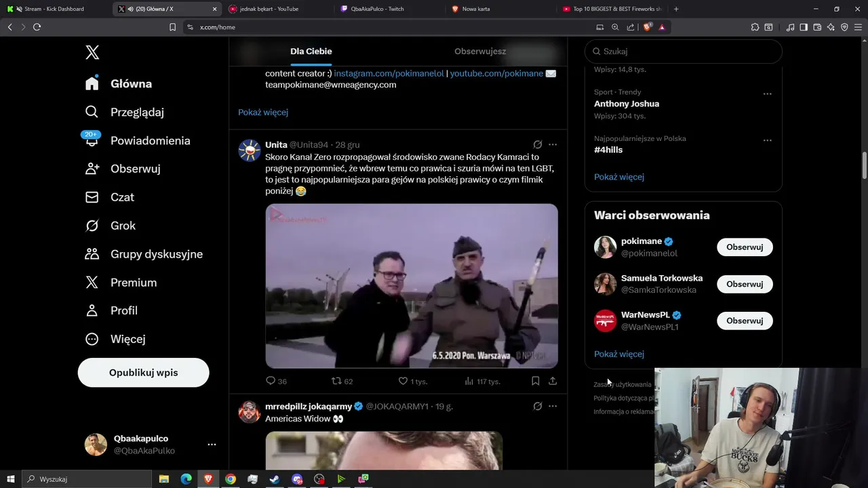View analytics of Unita post 117 tys.
The width and height of the screenshot is (868, 488).
tap(482, 381)
